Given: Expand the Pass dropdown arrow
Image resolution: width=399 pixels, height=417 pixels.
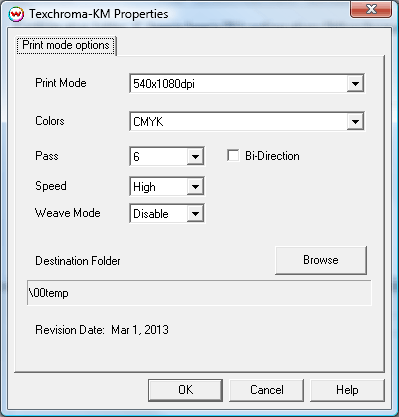Looking at the screenshot, I should click(195, 156).
